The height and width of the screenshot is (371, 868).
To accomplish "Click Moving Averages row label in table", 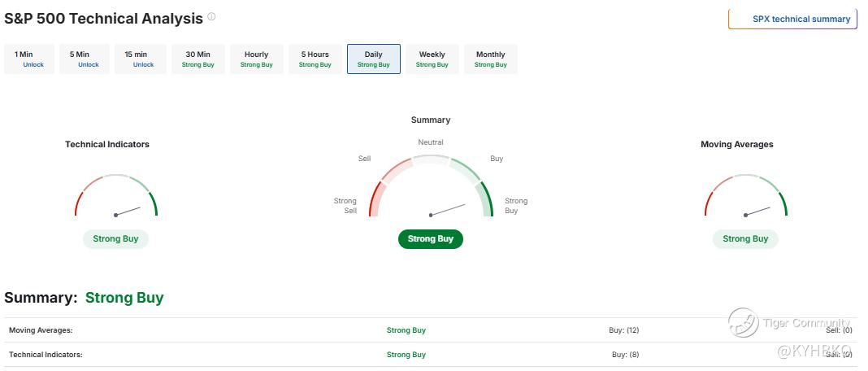I will (41, 330).
